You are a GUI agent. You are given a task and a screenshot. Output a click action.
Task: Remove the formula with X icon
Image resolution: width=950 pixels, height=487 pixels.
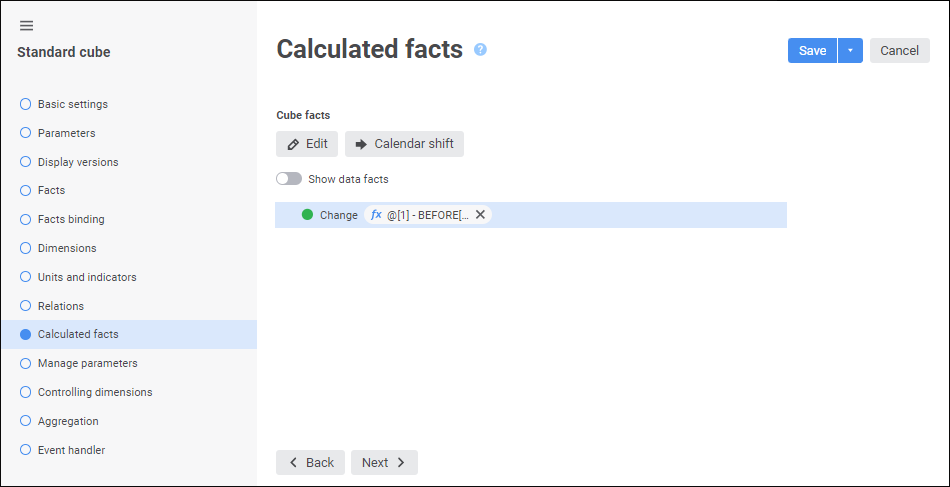point(480,215)
